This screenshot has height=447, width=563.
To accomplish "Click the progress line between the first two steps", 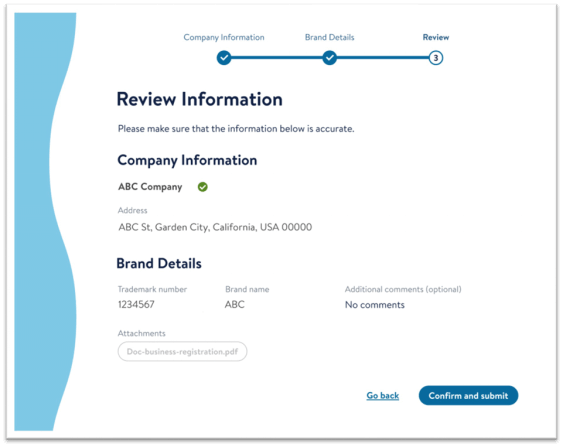I will pos(276,57).
